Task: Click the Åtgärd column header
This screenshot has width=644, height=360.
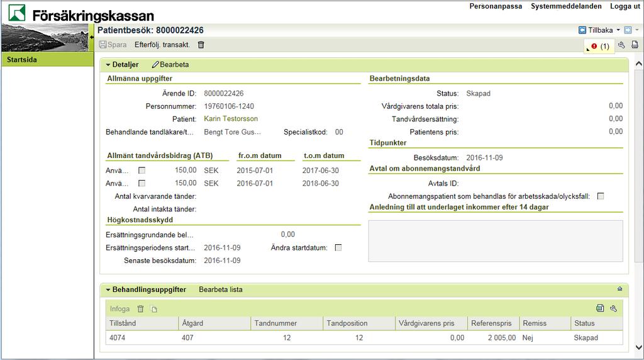Action: 214,323
